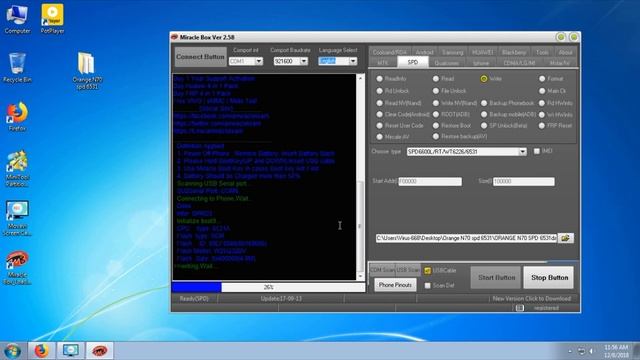Click Connect Button
640x360 pixels.
click(200, 57)
